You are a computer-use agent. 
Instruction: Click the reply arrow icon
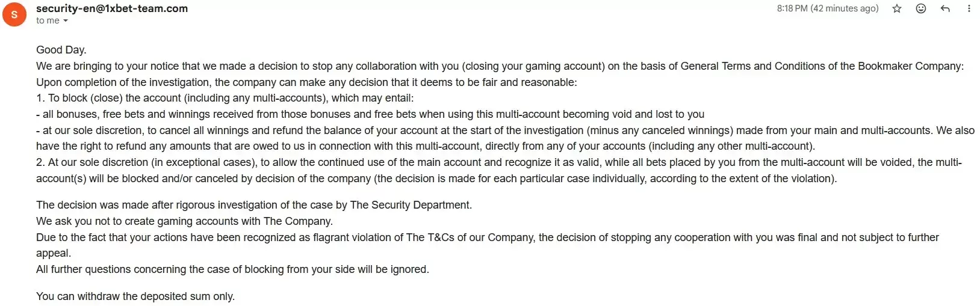pyautogui.click(x=945, y=8)
